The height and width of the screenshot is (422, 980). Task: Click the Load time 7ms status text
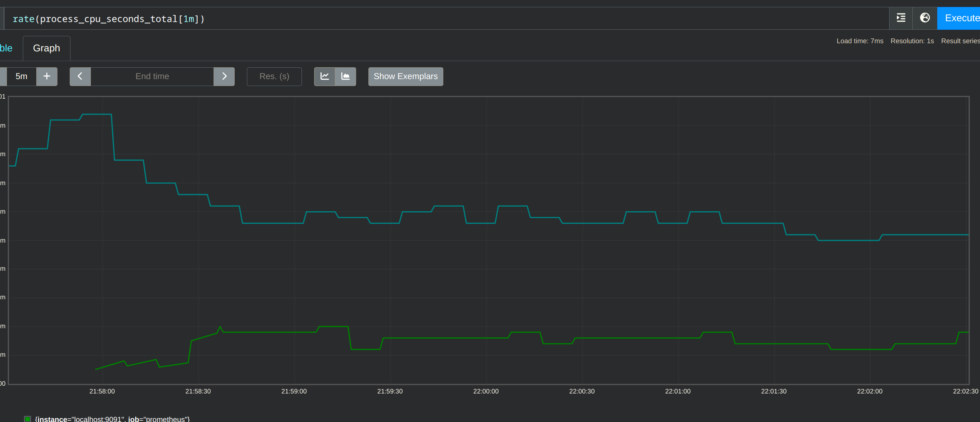click(860, 41)
